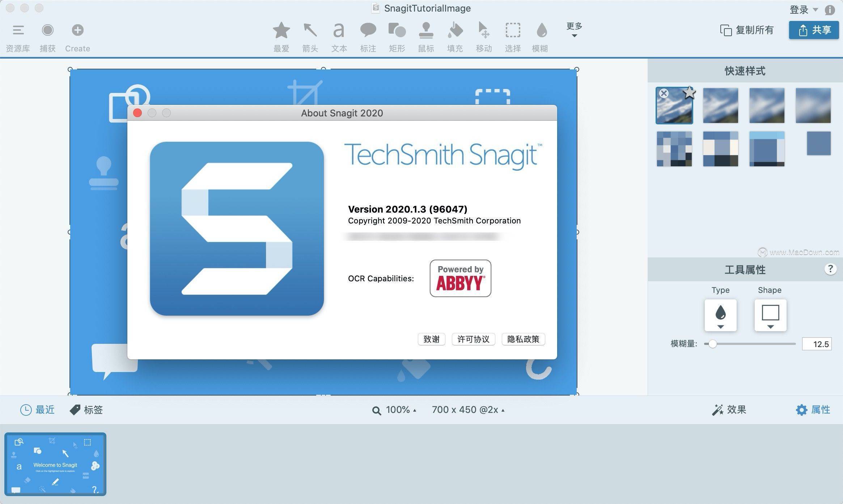
Task: Select the 填充 fill tool
Action: pos(455,37)
